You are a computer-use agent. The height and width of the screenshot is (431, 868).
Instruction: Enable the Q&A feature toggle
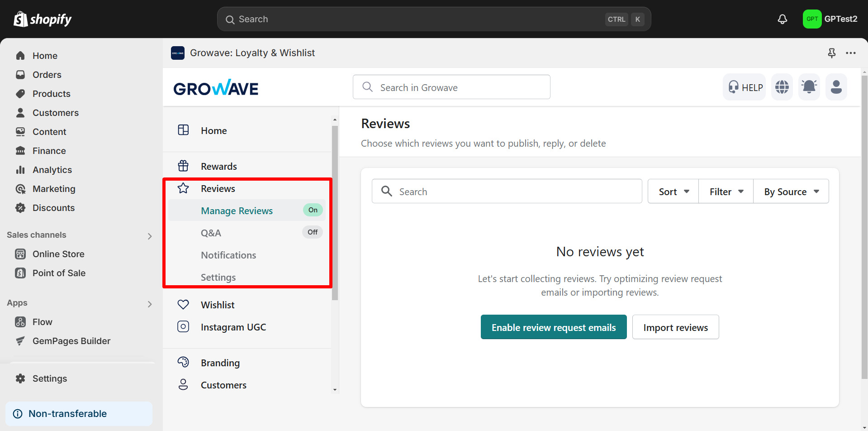click(x=312, y=232)
